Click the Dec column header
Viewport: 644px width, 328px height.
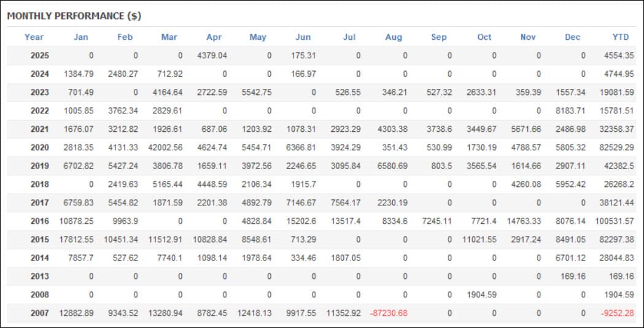[x=573, y=37]
